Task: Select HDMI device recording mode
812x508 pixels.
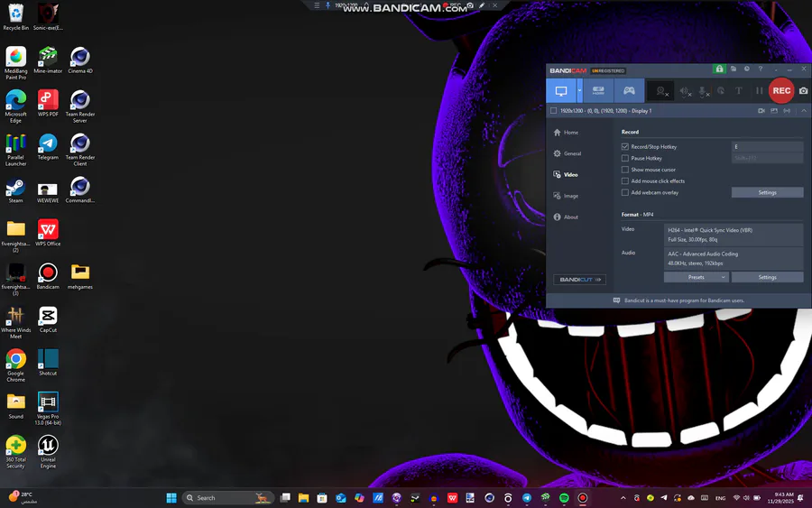Action: tap(598, 91)
